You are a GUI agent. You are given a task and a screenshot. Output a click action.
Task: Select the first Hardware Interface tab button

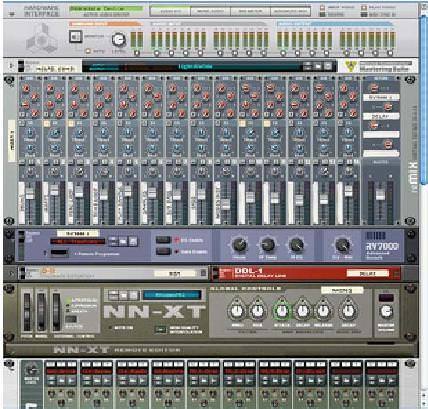coord(170,11)
